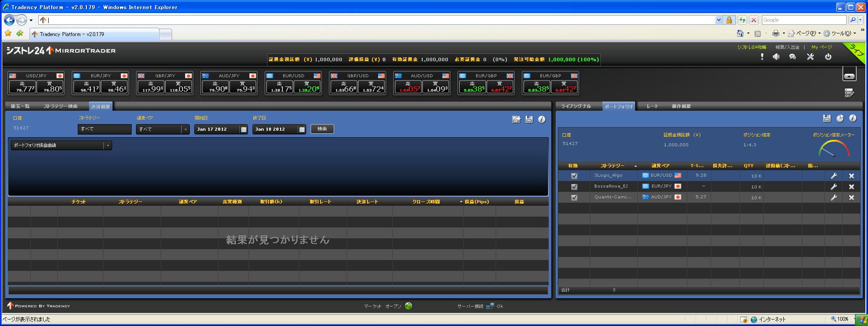Toggle the BossaNova_EJ enabled checkbox
The height and width of the screenshot is (326, 868).
pyautogui.click(x=574, y=187)
